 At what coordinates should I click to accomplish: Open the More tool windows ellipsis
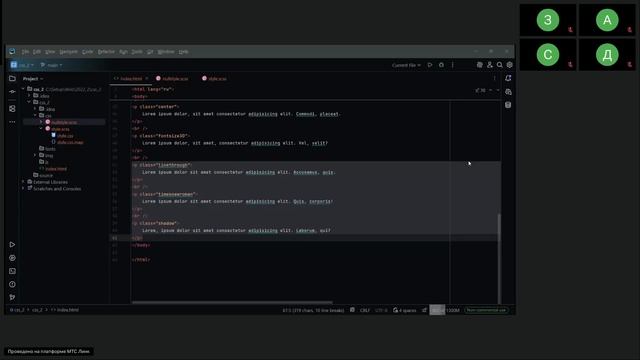pos(12,122)
